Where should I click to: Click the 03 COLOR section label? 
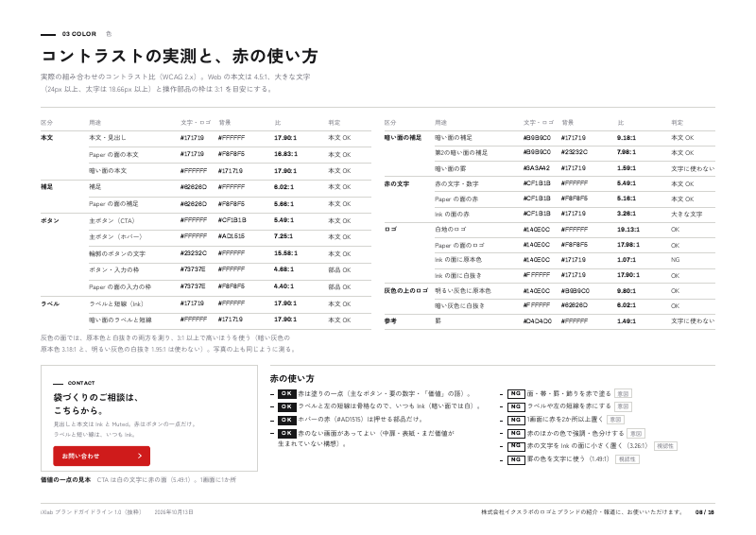click(x=79, y=34)
